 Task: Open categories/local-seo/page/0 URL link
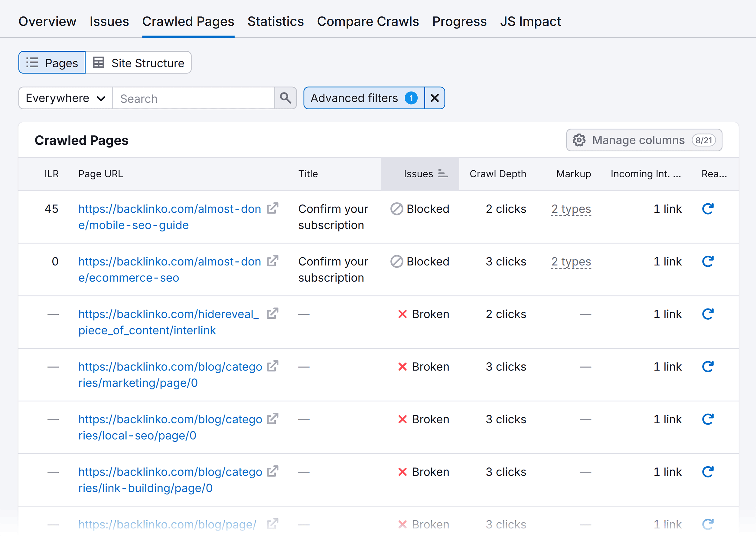coord(170,427)
